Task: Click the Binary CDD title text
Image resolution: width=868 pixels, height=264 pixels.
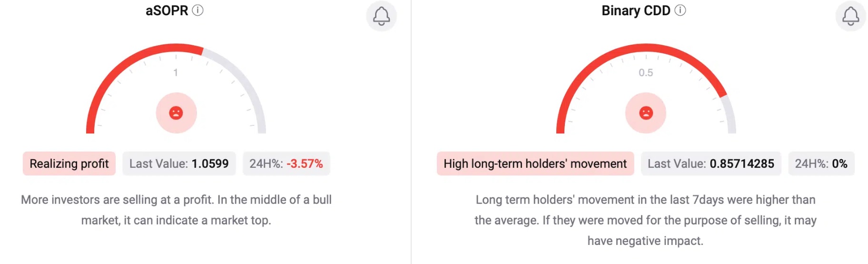Action: [x=636, y=10]
